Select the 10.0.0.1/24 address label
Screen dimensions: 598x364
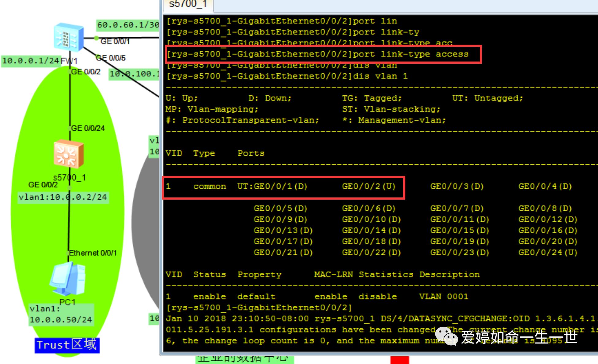pyautogui.click(x=31, y=61)
